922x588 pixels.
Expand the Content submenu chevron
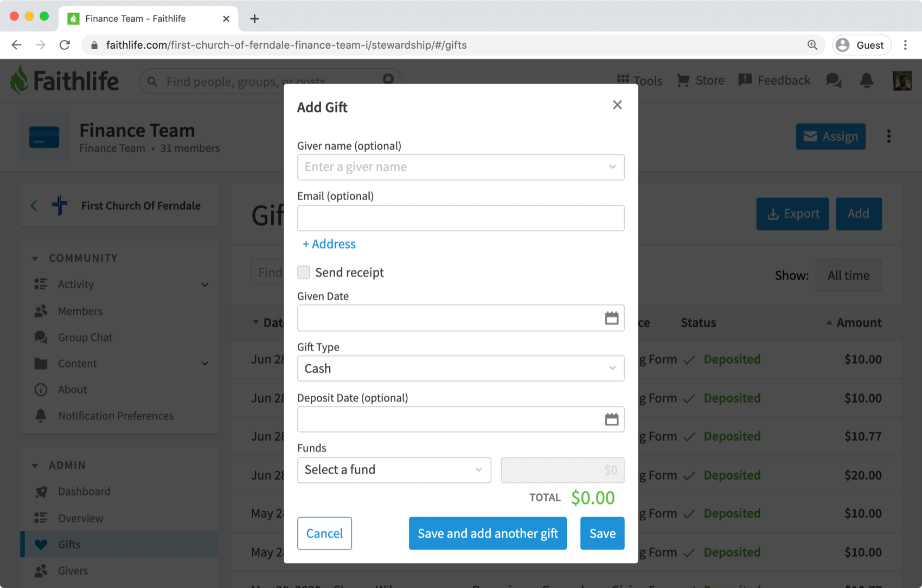pos(205,364)
